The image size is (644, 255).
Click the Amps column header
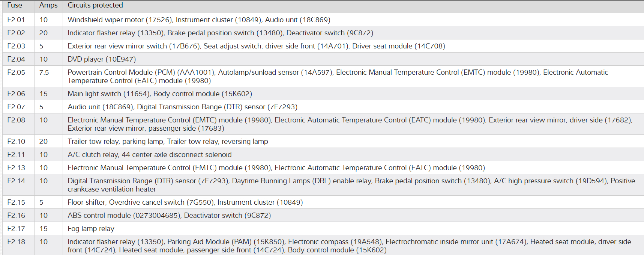tap(48, 5)
